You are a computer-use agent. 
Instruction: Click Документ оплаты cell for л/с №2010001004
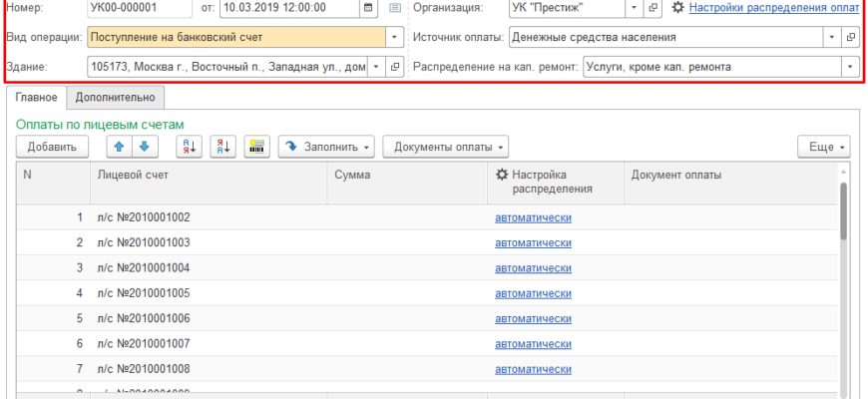730,268
